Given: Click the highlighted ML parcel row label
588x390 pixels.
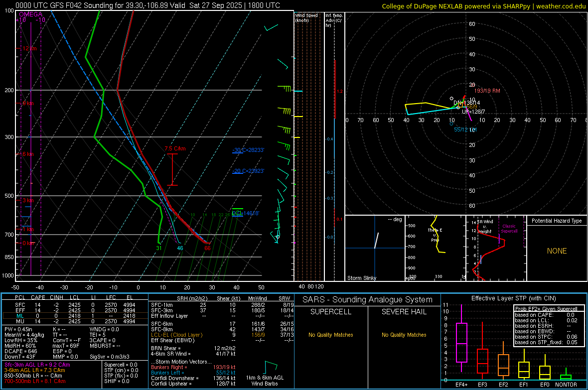Looking at the screenshot, I should tap(20, 316).
